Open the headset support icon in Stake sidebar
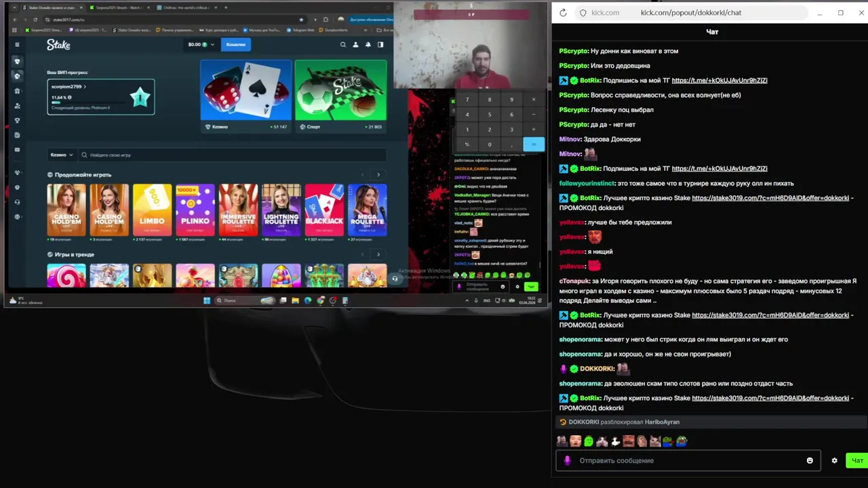This screenshot has height=488, width=868. pos(17,202)
